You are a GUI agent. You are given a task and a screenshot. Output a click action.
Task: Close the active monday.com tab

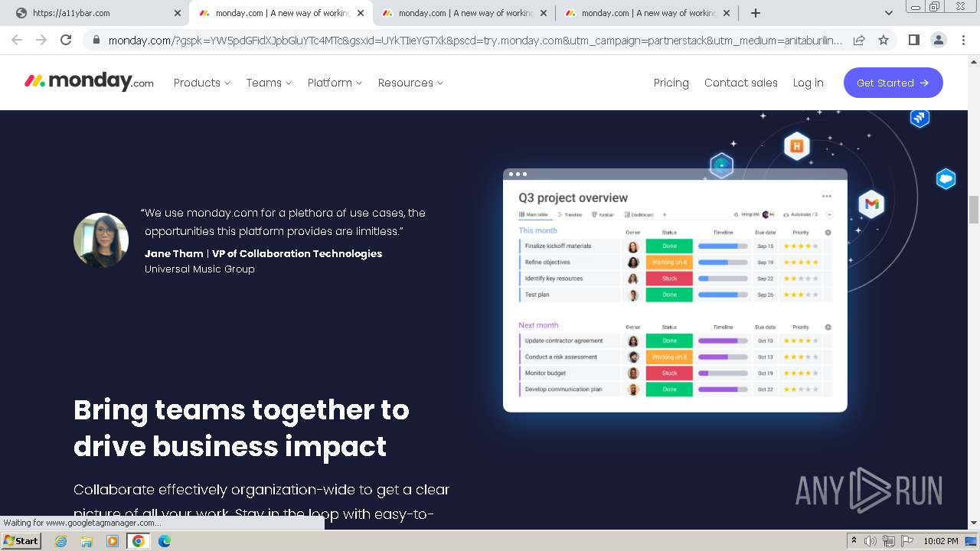pyautogui.click(x=361, y=13)
